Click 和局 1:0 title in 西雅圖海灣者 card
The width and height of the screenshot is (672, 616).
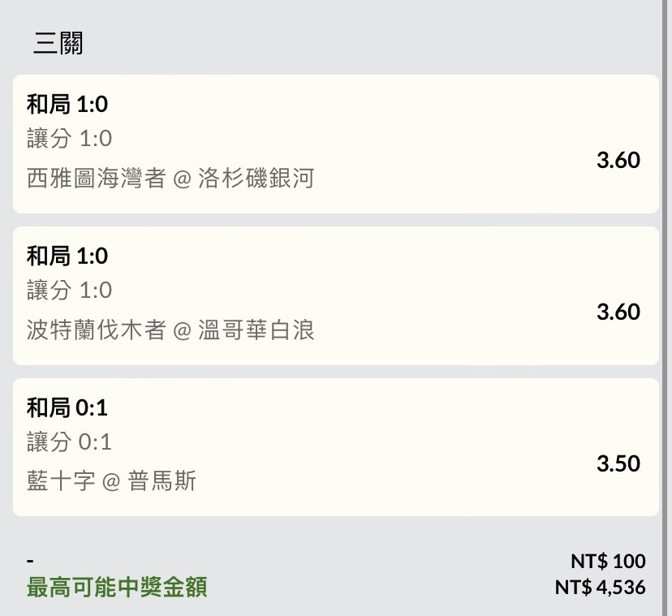click(67, 104)
